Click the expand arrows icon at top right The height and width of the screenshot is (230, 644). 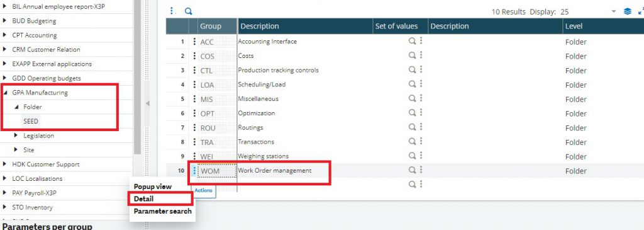click(641, 11)
